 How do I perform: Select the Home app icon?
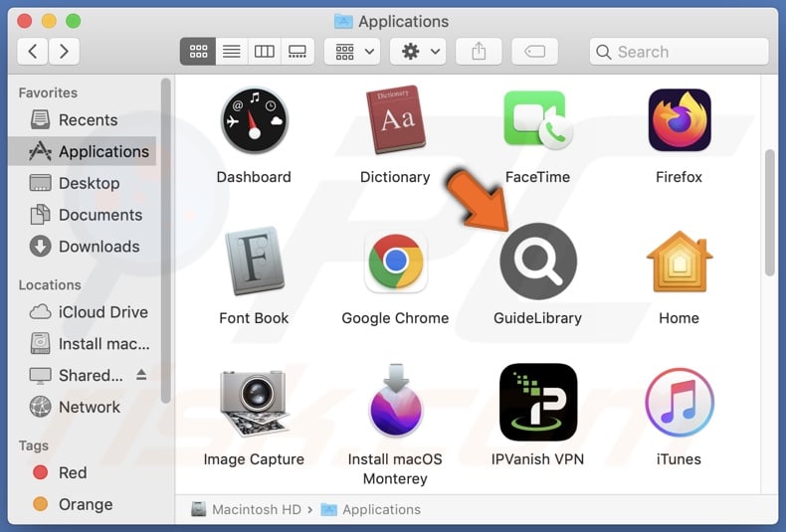680,261
